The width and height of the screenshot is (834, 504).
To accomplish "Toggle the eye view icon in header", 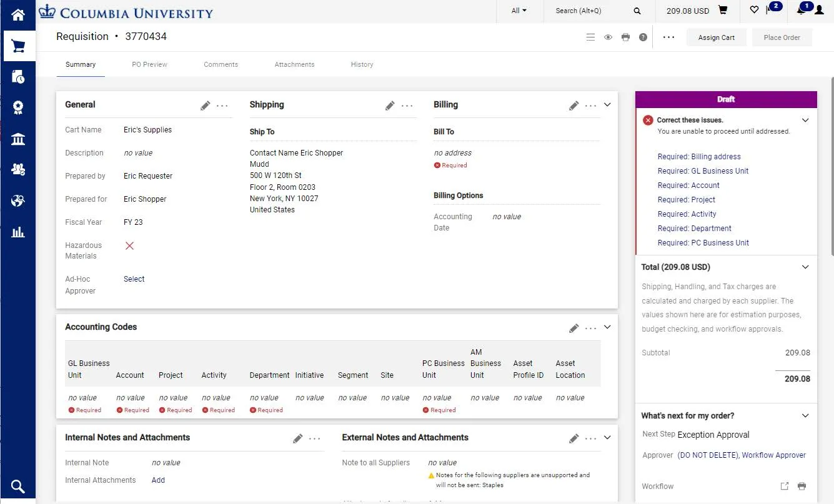I will [608, 37].
